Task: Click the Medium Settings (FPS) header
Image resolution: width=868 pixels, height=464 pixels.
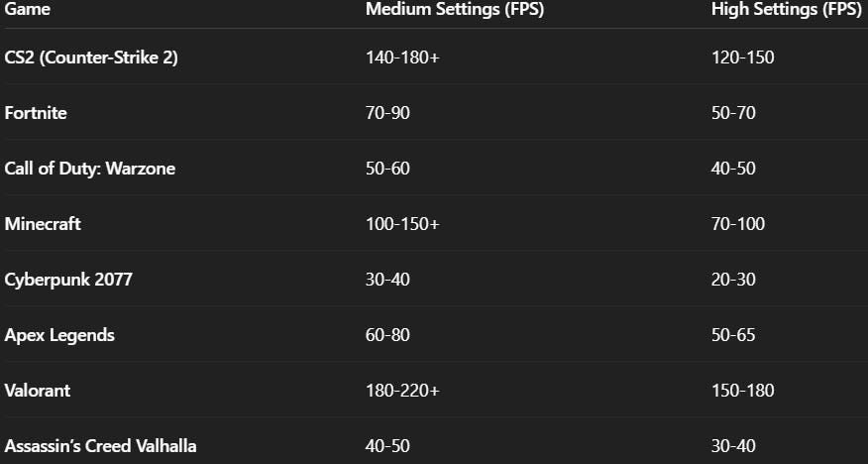Action: [454, 10]
